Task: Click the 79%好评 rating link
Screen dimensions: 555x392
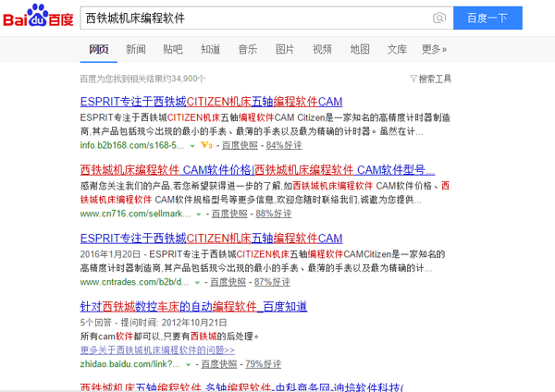Action: [263, 364]
